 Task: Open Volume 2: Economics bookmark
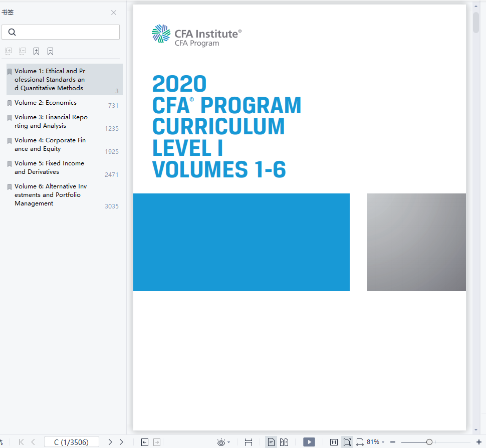[x=65, y=103]
